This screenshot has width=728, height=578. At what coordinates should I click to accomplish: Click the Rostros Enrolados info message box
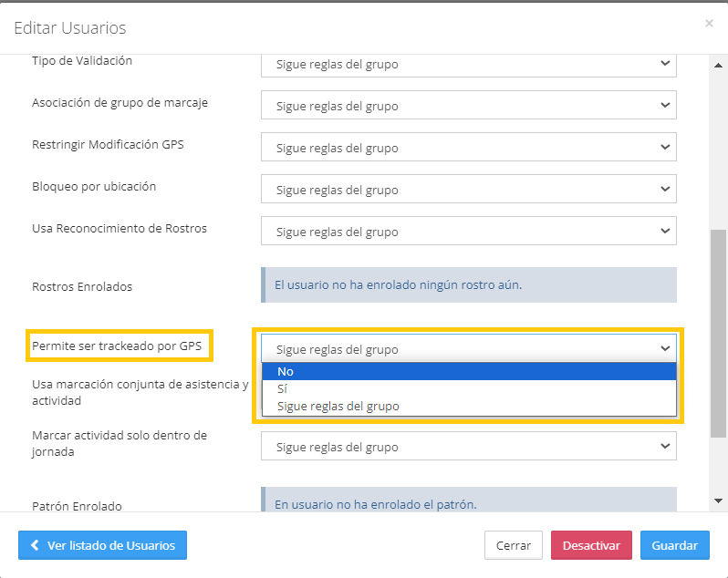(x=468, y=284)
